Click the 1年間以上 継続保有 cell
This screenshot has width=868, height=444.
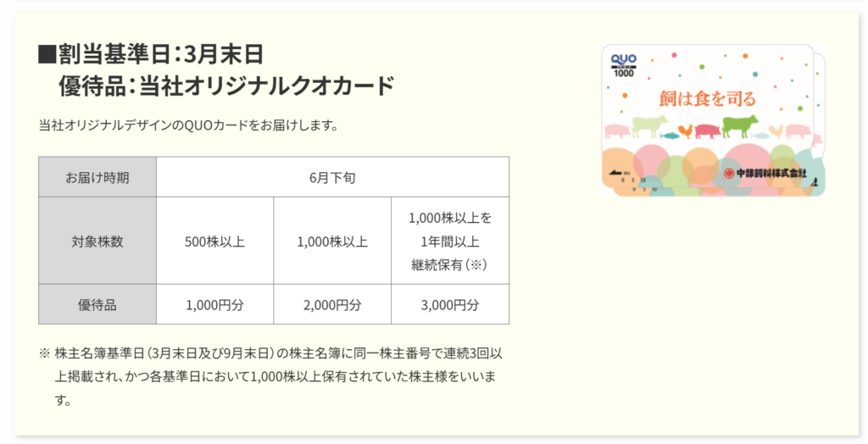click(449, 241)
